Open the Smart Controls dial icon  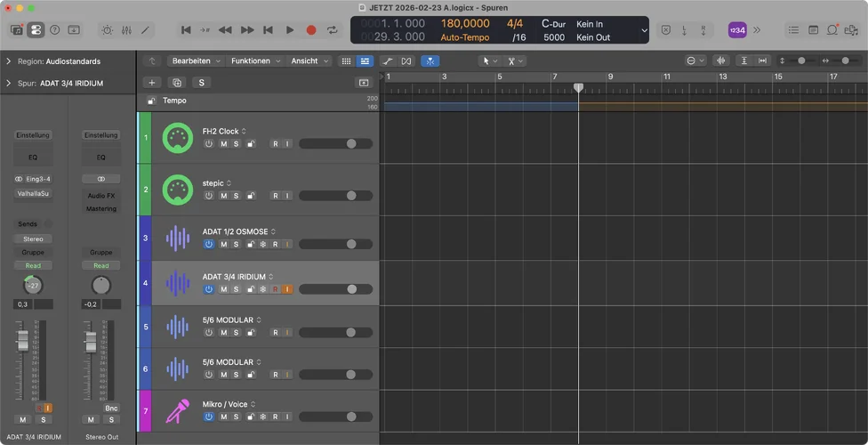[107, 30]
